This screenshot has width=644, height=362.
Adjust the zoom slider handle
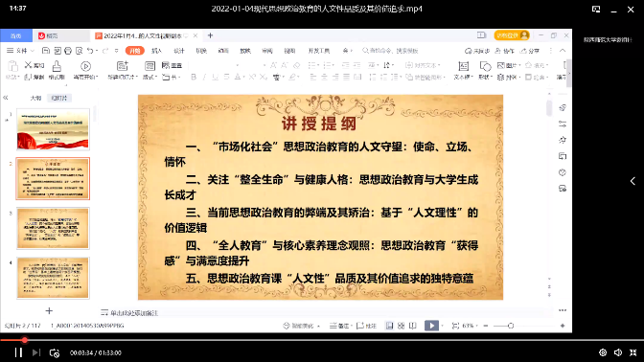(511, 326)
